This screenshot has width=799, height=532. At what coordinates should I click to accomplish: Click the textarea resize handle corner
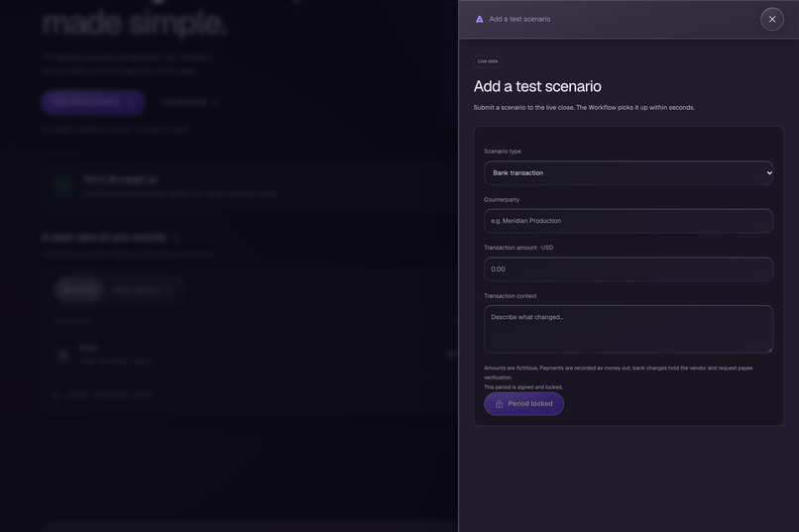[769, 350]
